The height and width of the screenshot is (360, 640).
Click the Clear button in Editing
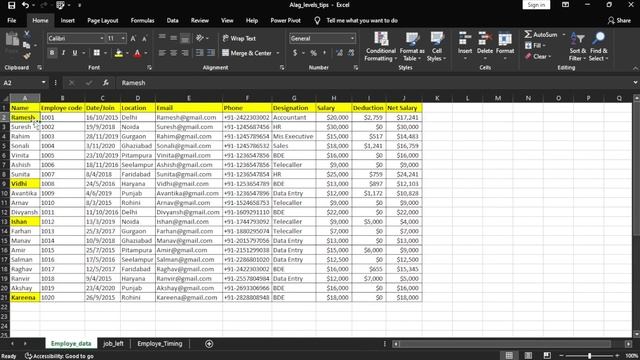pyautogui.click(x=538, y=56)
